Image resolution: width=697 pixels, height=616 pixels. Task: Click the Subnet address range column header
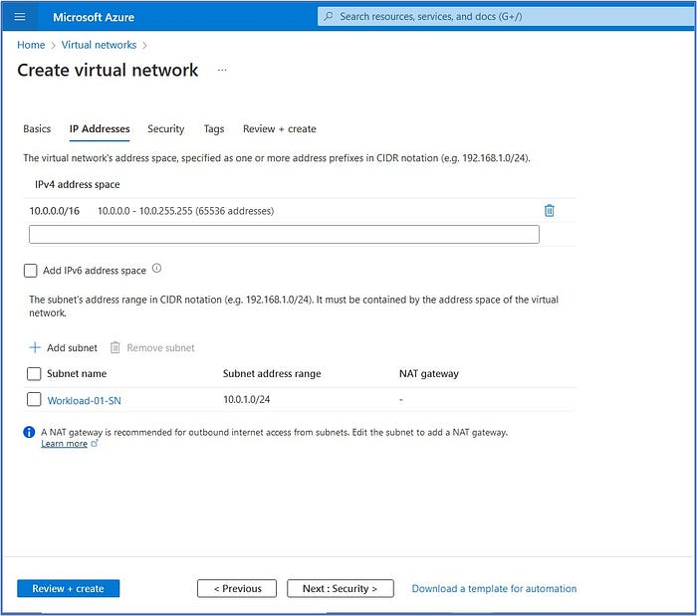pos(272,373)
